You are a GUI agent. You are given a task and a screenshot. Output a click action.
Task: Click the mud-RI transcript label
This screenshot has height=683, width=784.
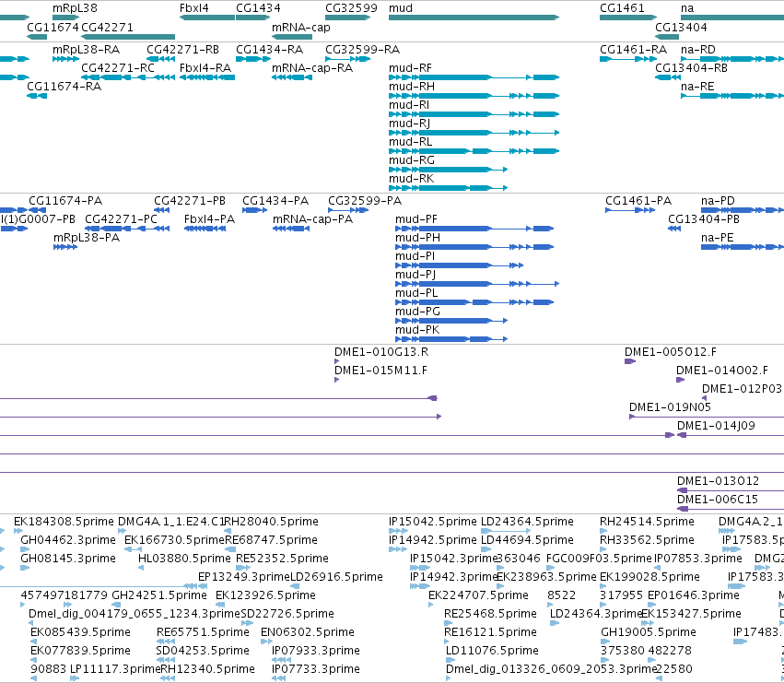pyautogui.click(x=409, y=105)
